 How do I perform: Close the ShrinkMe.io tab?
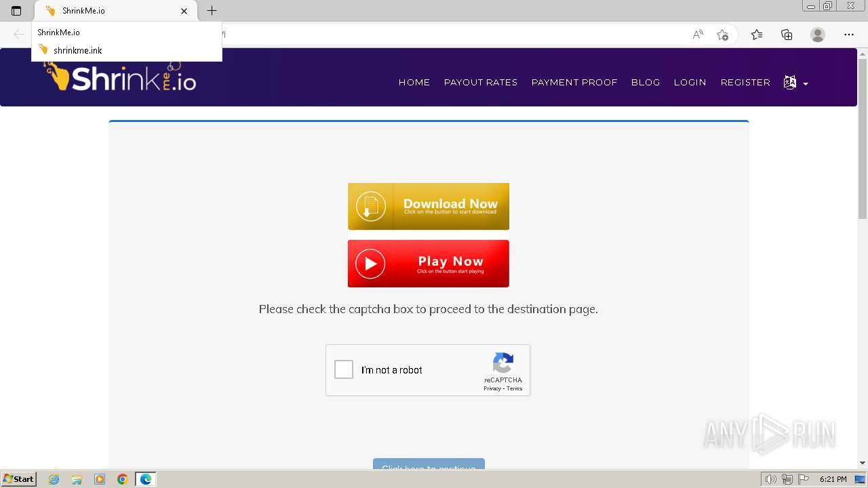pyautogui.click(x=184, y=11)
